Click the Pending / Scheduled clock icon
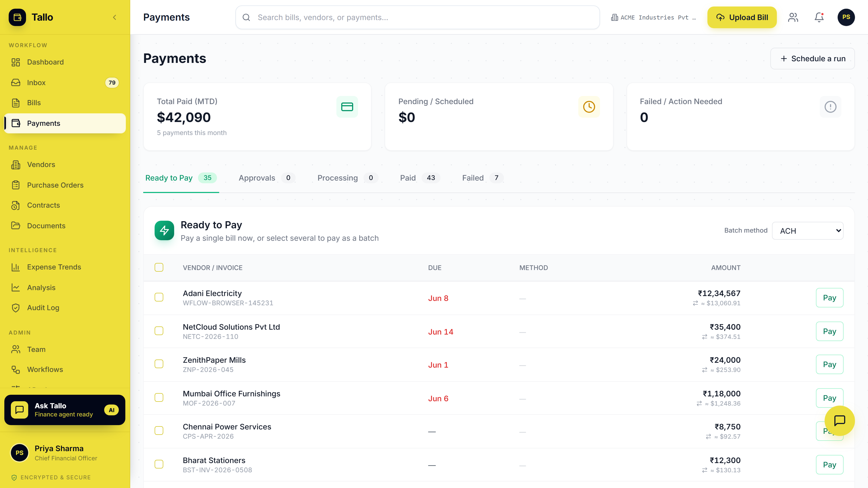Viewport: 868px width, 488px height. 589,107
